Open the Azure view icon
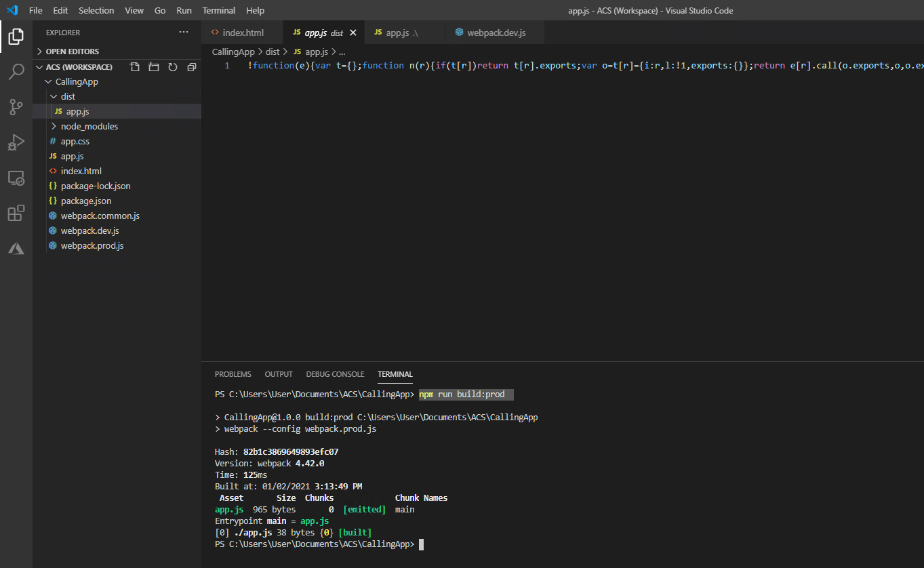Viewport: 924px width, 568px height. click(16, 249)
